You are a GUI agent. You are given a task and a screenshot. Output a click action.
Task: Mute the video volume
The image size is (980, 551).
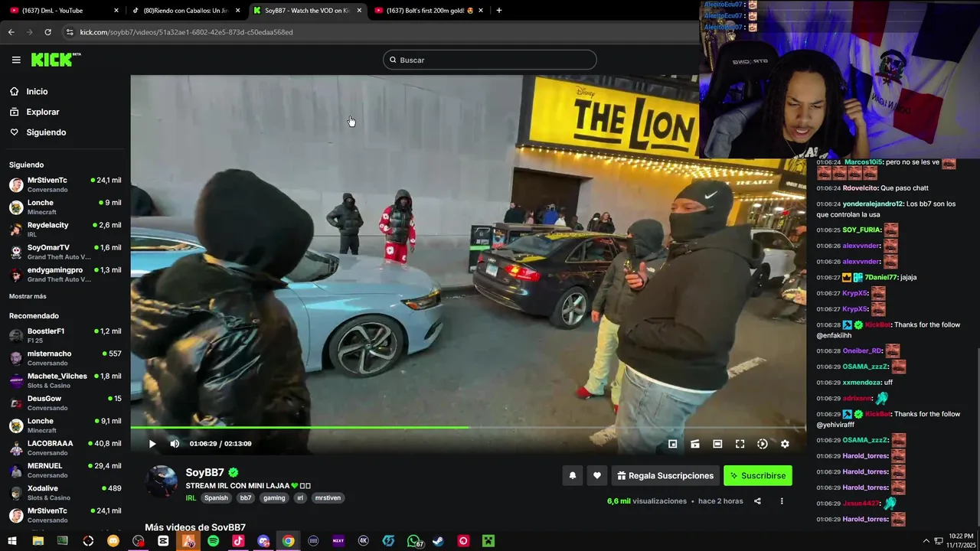[x=175, y=444]
